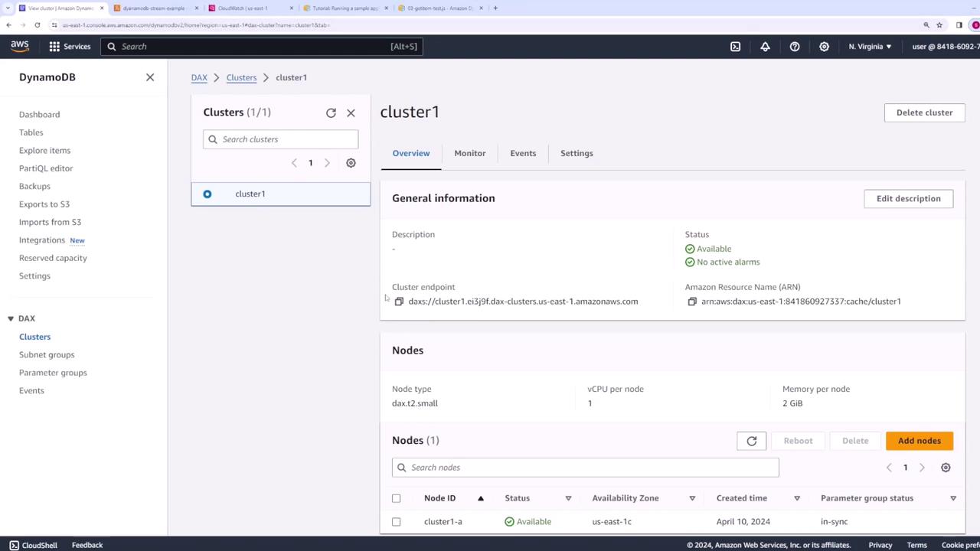Image resolution: width=980 pixels, height=551 pixels.
Task: Open the Dashboard sidebar link
Action: coord(39,115)
